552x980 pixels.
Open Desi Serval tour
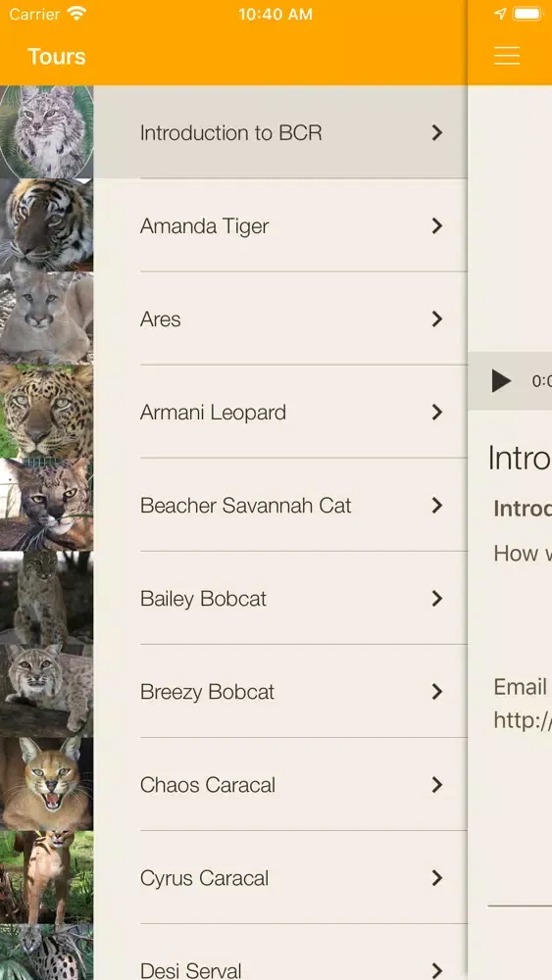pyautogui.click(x=233, y=953)
